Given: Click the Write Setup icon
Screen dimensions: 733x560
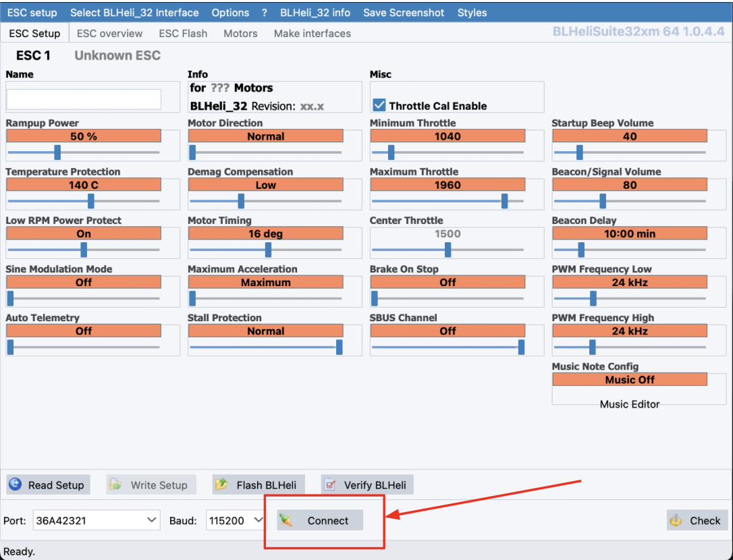Looking at the screenshot, I should [115, 484].
